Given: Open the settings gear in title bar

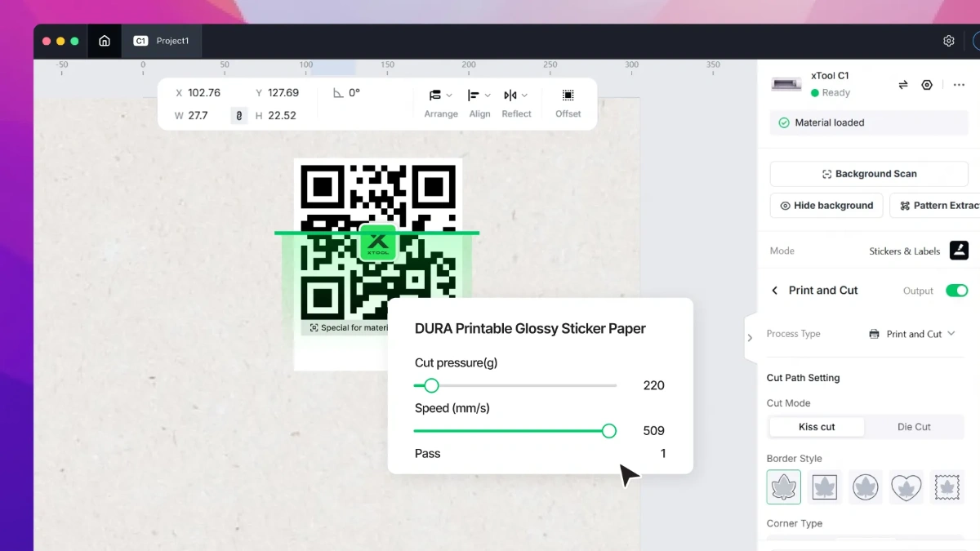Looking at the screenshot, I should [949, 41].
